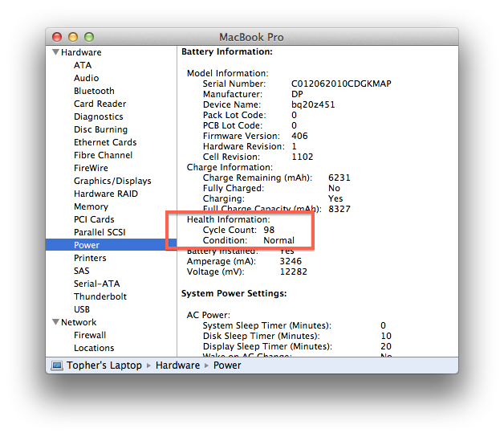Click the highlighted Power entry

(111, 245)
